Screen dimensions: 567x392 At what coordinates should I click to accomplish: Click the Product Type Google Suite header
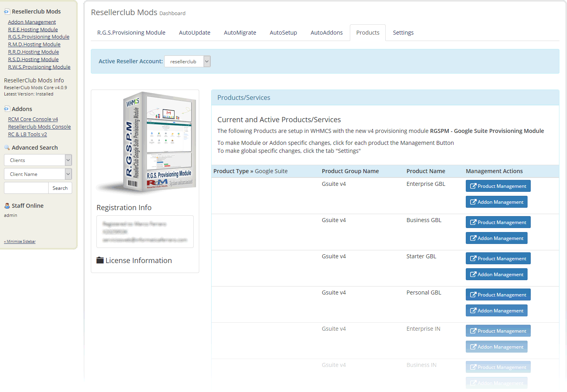(250, 171)
